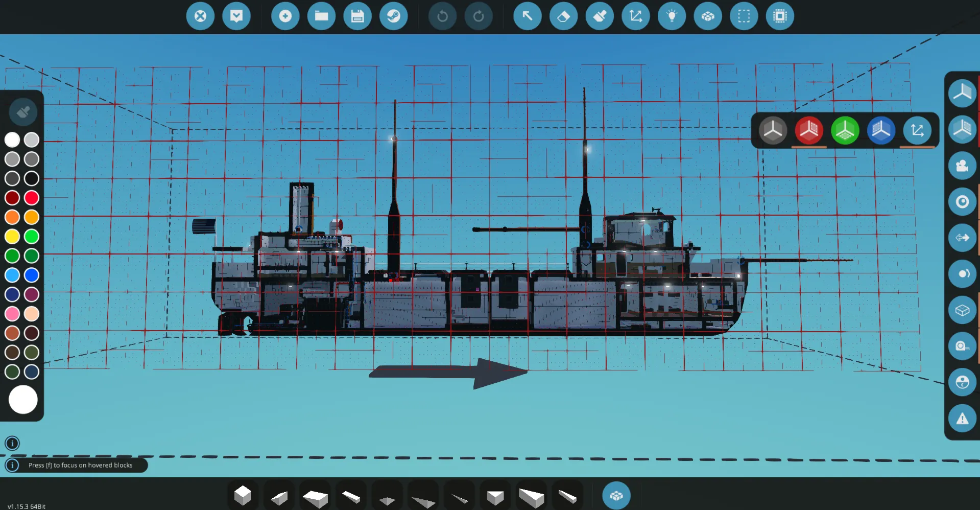
Task: Click the lightbulb icon in top toolbar
Action: click(x=672, y=16)
